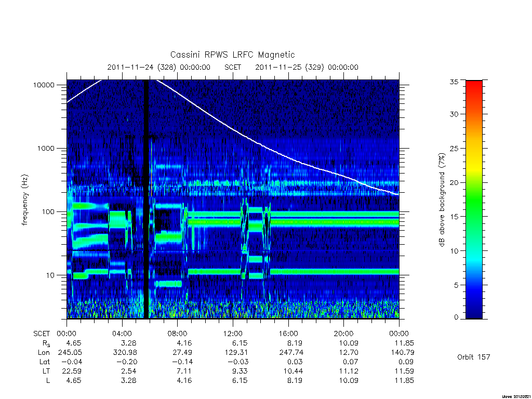The width and height of the screenshot is (532, 399).
Task: Click the '08:00' time tick label
Action: coord(178,334)
